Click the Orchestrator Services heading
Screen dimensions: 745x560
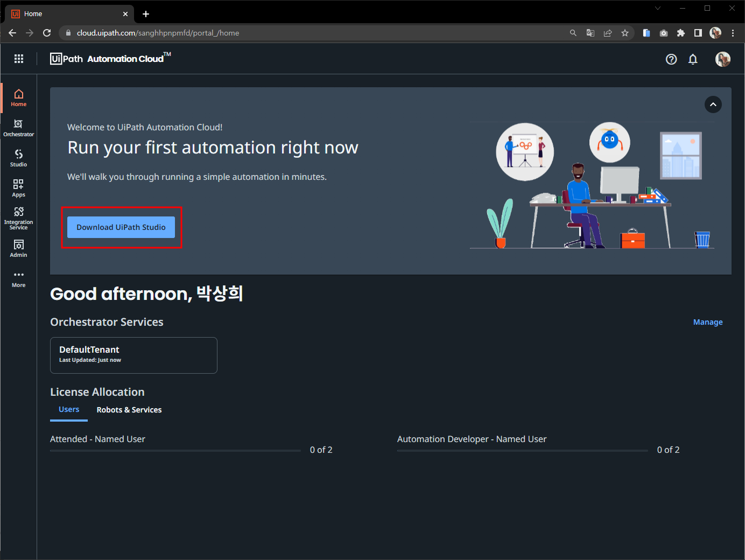point(107,322)
